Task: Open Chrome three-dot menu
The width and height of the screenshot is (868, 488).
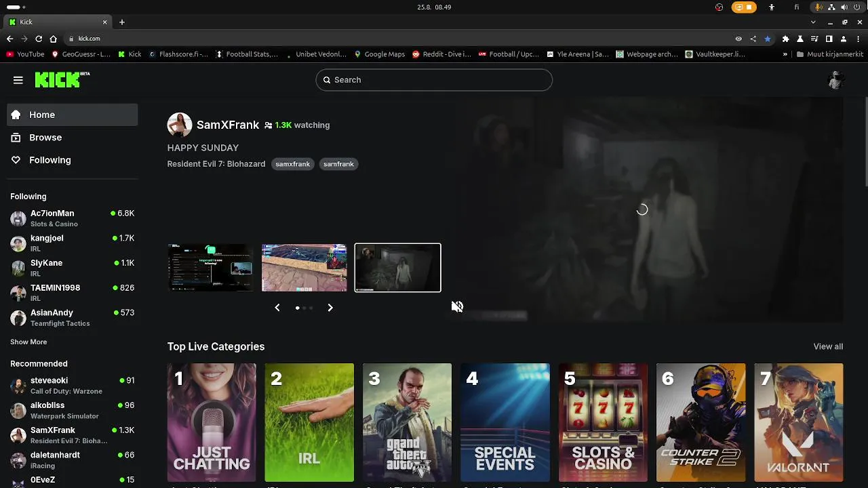Action: [x=858, y=39]
